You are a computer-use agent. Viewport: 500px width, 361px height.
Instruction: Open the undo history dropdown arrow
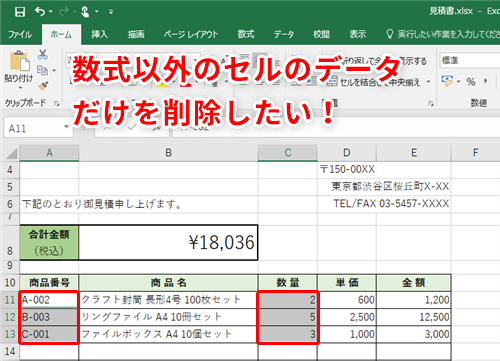(50, 12)
